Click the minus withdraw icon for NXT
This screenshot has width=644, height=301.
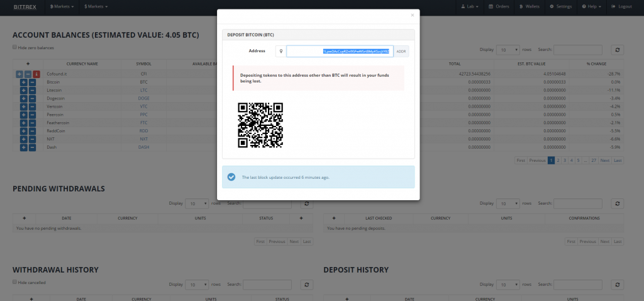pos(33,139)
